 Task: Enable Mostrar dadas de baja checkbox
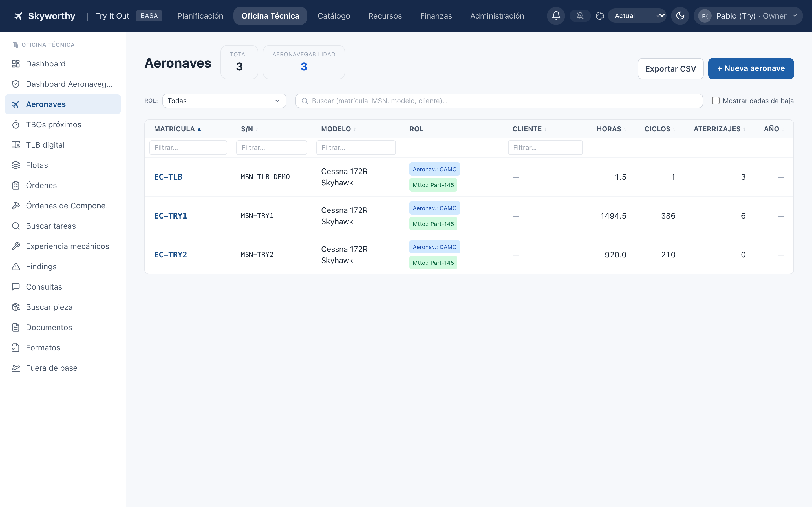click(716, 101)
